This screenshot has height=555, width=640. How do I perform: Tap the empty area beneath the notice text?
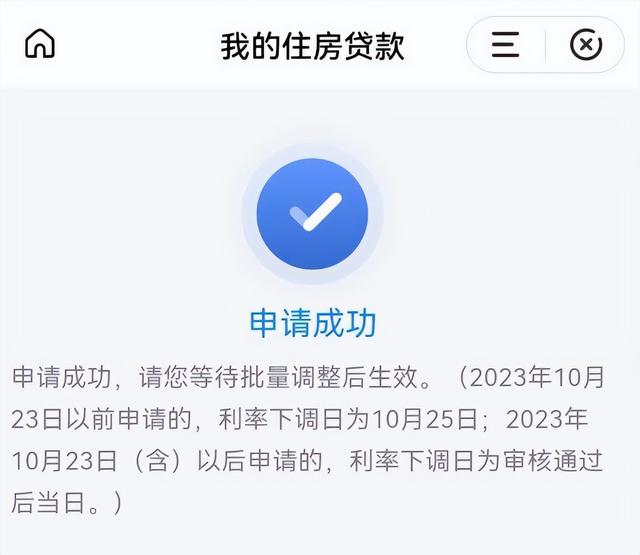click(x=320, y=537)
